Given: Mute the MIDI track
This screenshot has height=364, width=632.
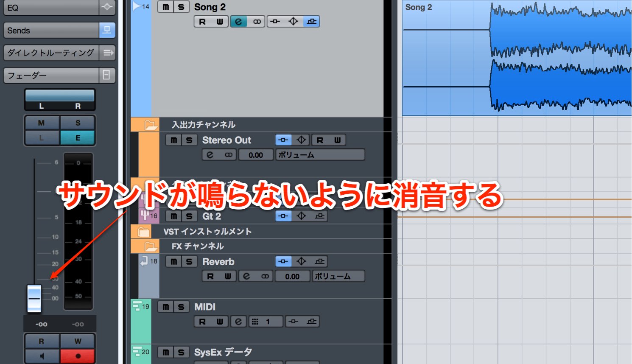Looking at the screenshot, I should pyautogui.click(x=165, y=307).
